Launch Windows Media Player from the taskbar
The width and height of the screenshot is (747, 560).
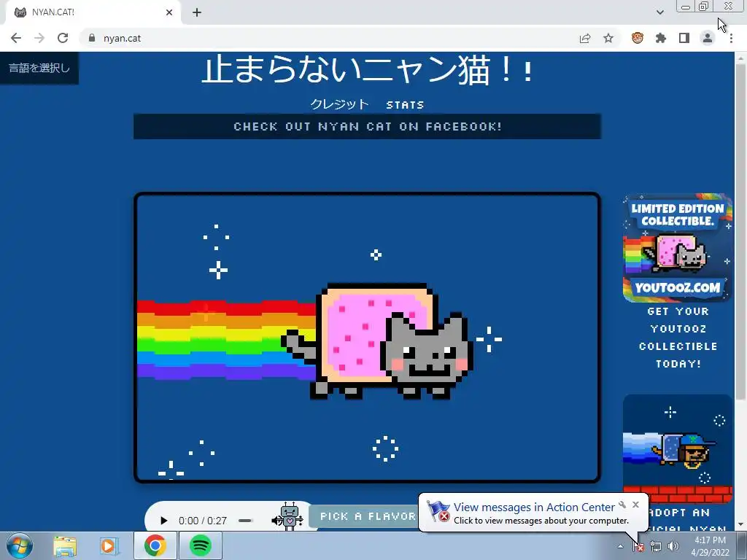[x=109, y=545]
